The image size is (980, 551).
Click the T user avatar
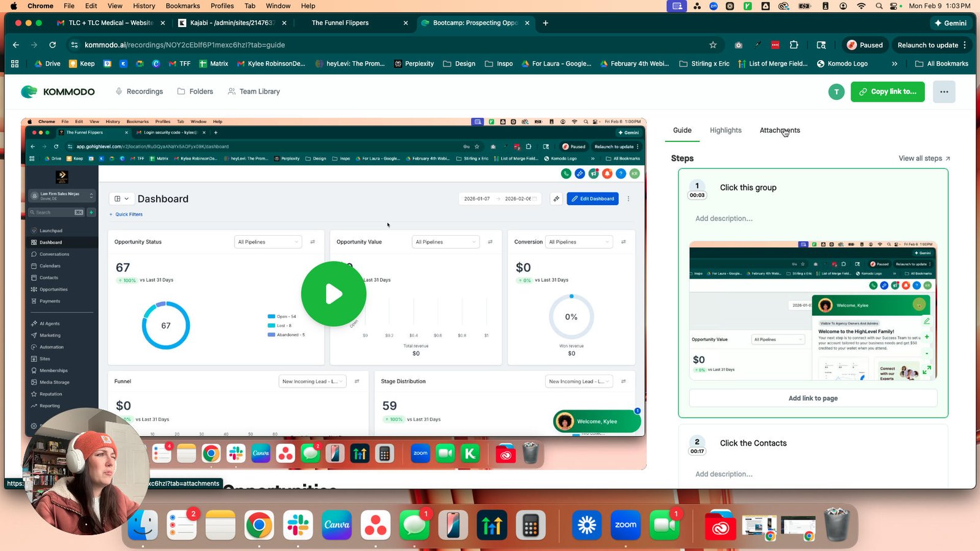[x=836, y=92]
